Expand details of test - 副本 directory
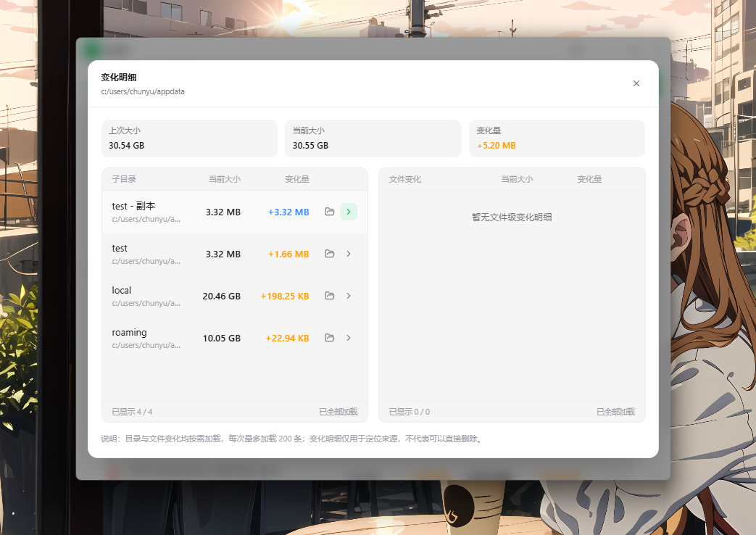The height and width of the screenshot is (535, 756). [349, 212]
